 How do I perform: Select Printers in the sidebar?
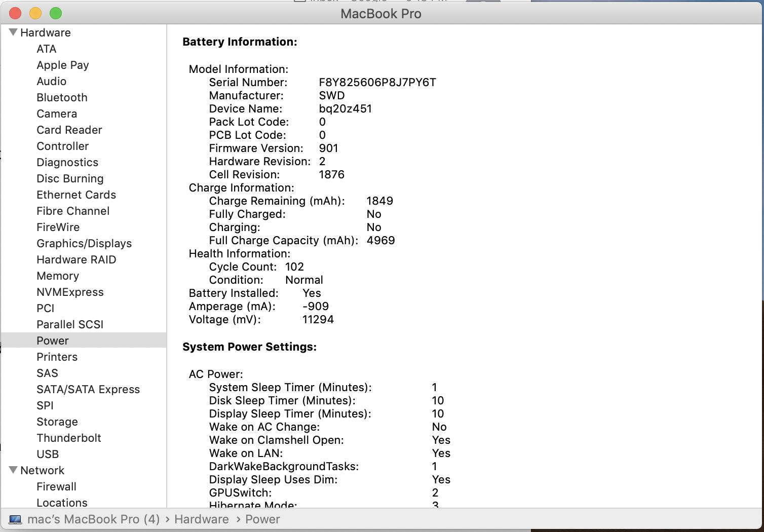point(57,357)
